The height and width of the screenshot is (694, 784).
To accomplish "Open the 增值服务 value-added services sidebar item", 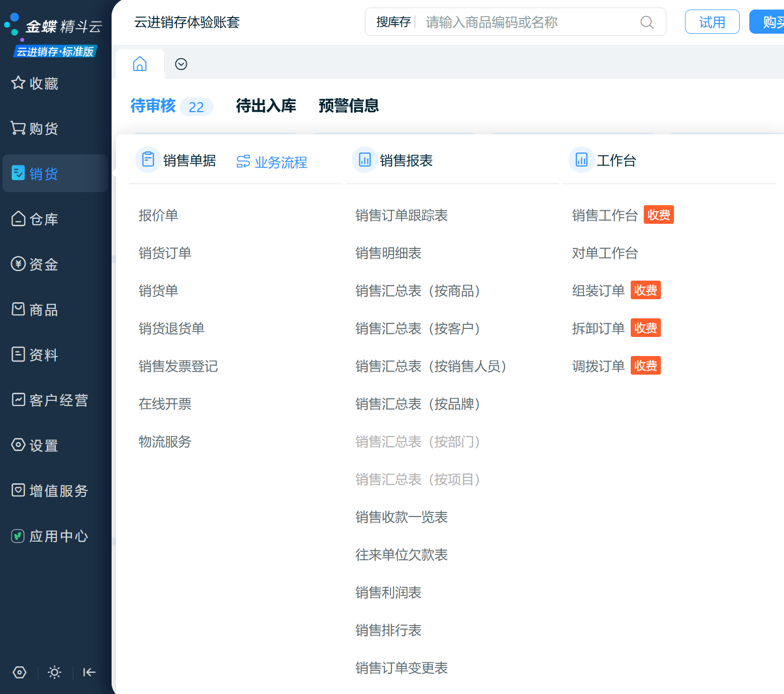I will pos(49,490).
